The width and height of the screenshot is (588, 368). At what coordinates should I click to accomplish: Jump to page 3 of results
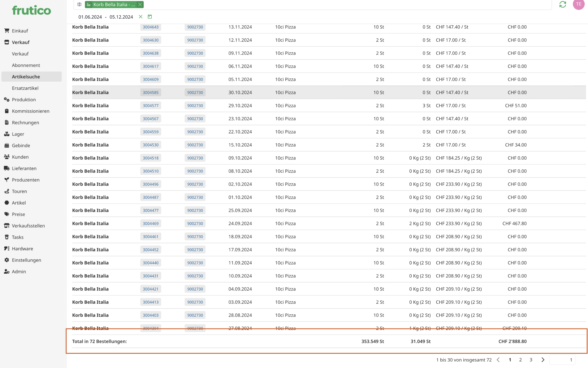(x=531, y=360)
